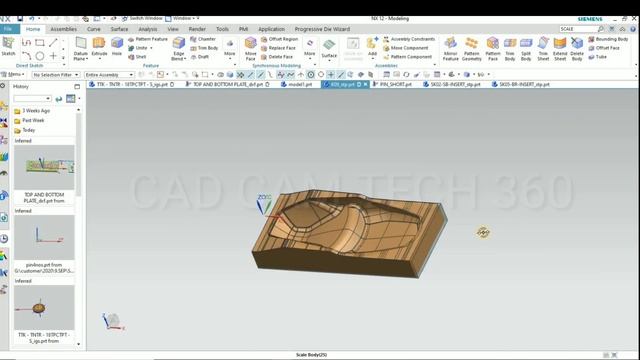640x360 pixels.
Task: Open the Menu dropdown
Action: [x=13, y=74]
